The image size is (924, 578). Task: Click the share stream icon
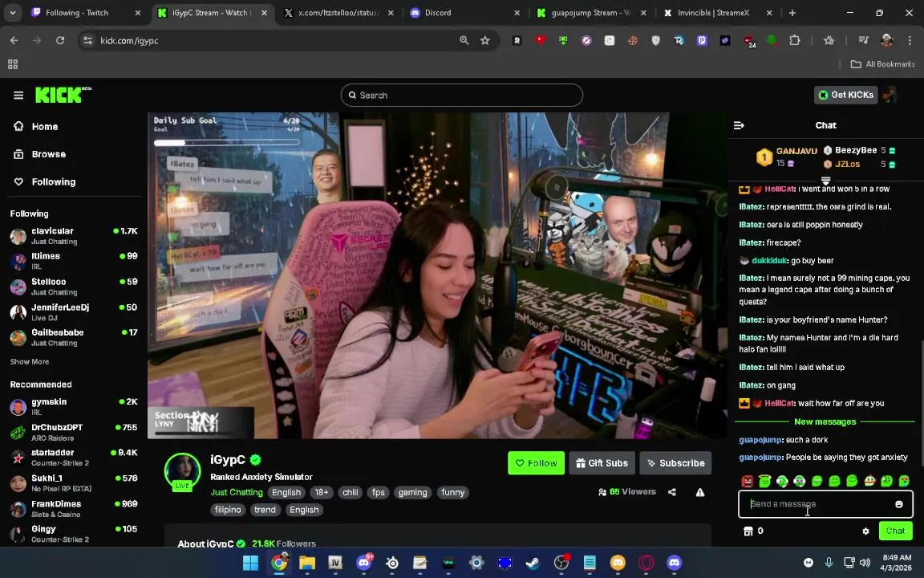click(x=672, y=492)
